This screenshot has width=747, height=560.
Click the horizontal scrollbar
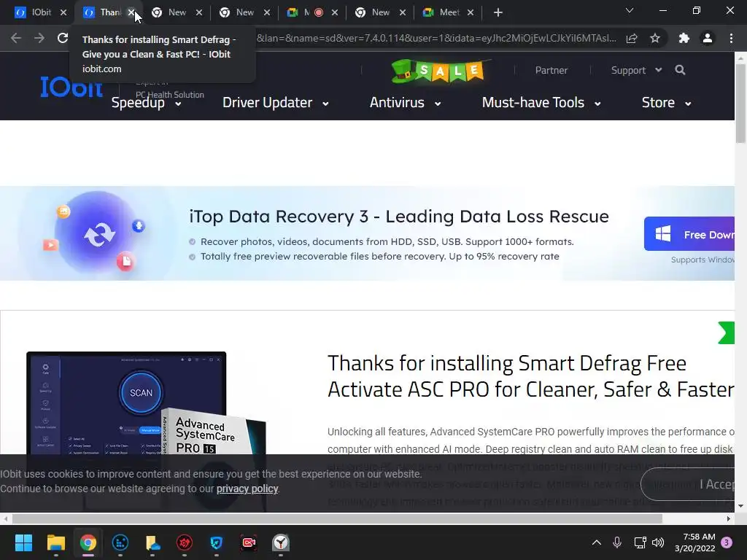click(x=337, y=518)
